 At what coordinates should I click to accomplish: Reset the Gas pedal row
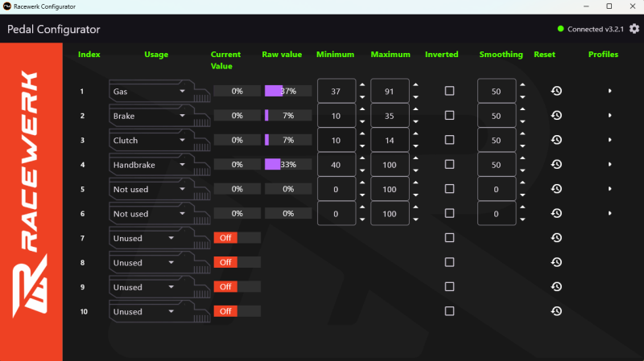pos(556,91)
